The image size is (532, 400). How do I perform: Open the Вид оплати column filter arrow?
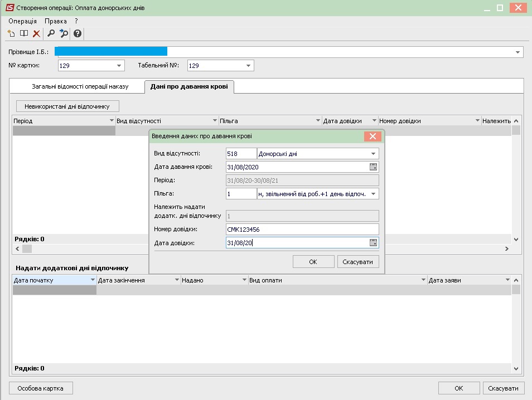coord(423,280)
